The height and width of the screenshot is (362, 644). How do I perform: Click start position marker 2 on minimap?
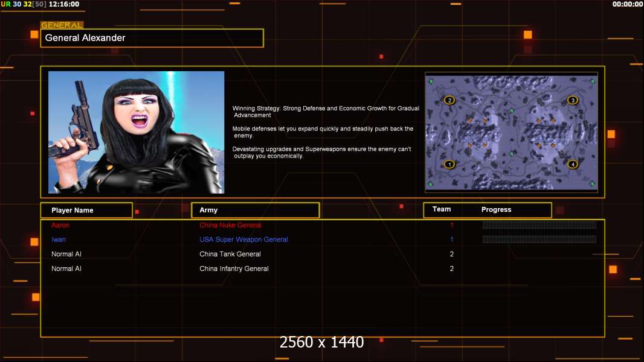pos(449,100)
